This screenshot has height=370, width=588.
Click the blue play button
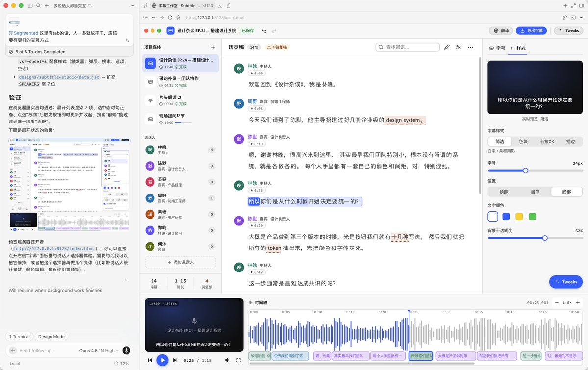tap(162, 360)
